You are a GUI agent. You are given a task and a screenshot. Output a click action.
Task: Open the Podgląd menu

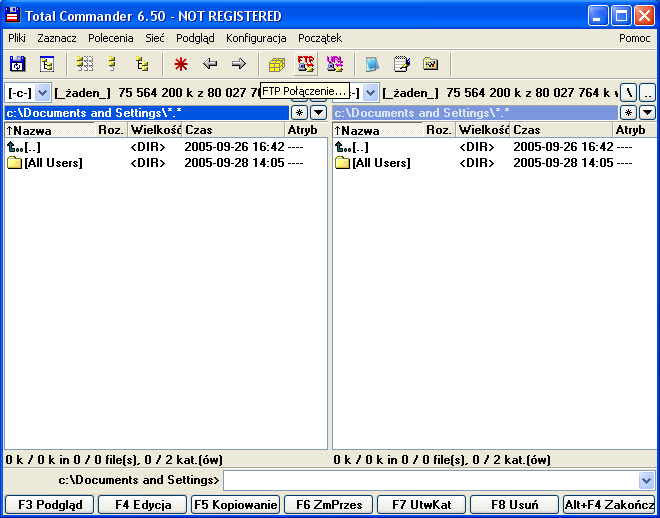[x=195, y=38]
